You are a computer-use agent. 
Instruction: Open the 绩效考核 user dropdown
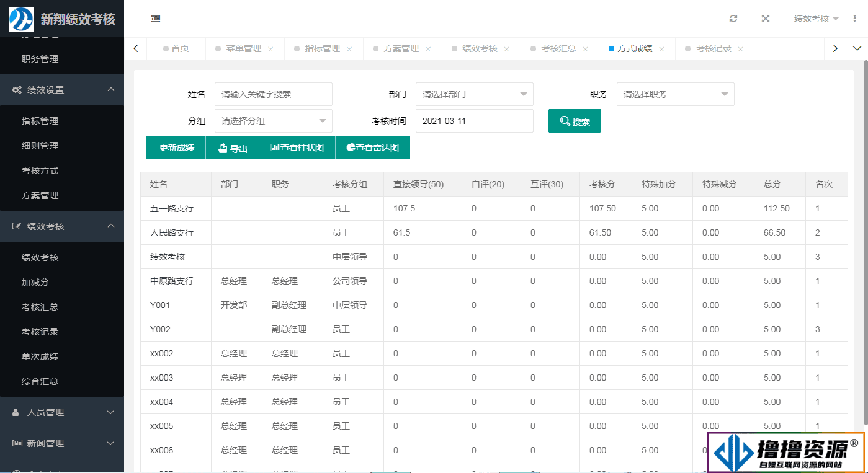[x=817, y=19]
